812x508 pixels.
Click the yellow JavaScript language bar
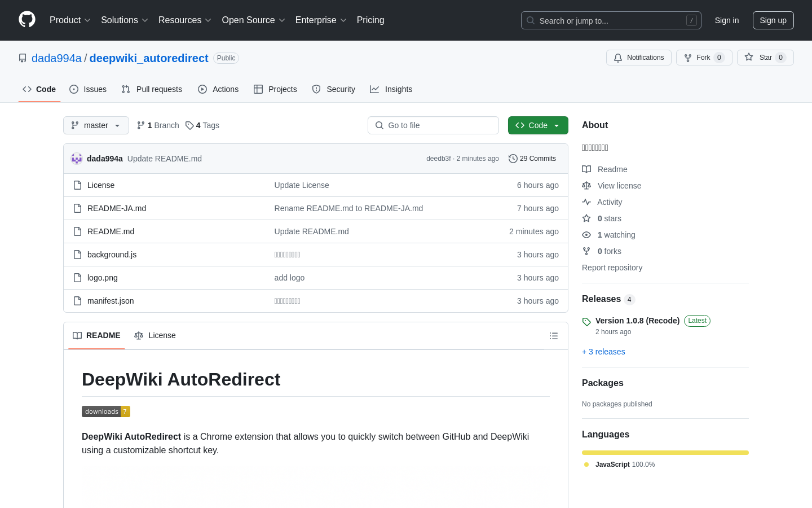point(665,453)
